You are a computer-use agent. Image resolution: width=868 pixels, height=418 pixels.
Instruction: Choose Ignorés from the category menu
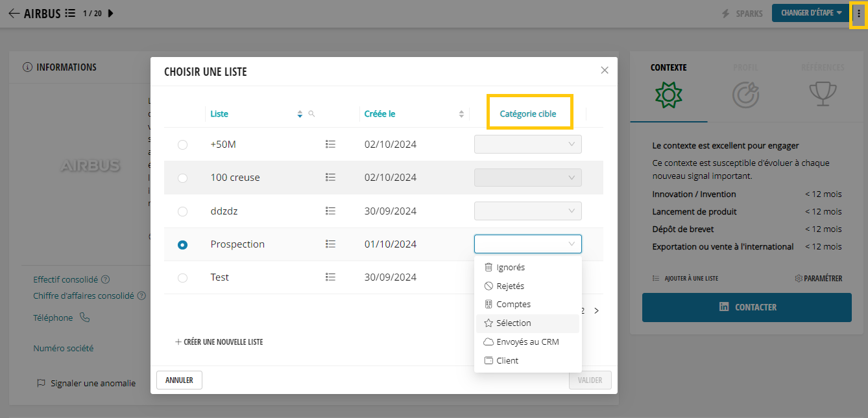(x=527, y=267)
